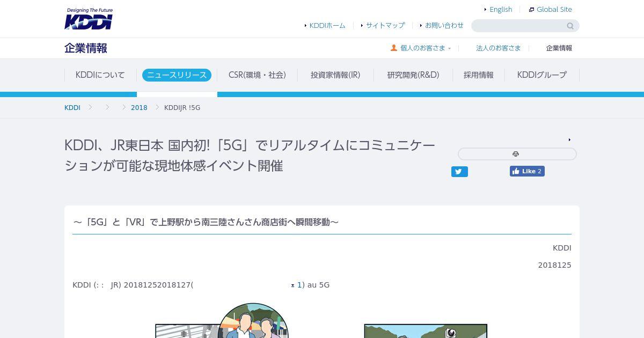This screenshot has height=338, width=644.
Task: Open the 法人のお客さま link
Action: [498, 48]
